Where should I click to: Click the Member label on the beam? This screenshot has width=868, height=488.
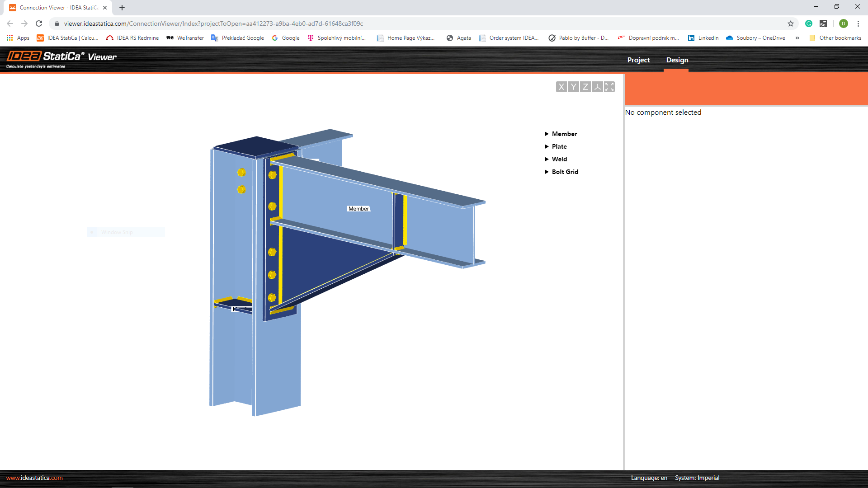point(358,208)
